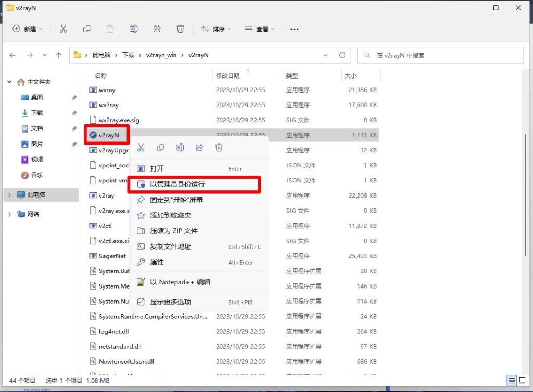Open 视频 in the sidebar
This screenshot has height=392, width=533.
tap(37, 160)
